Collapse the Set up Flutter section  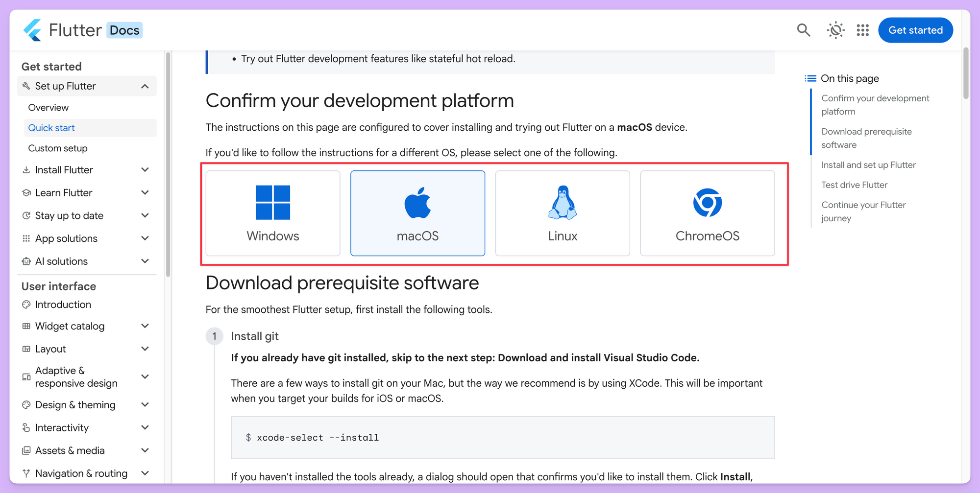145,86
